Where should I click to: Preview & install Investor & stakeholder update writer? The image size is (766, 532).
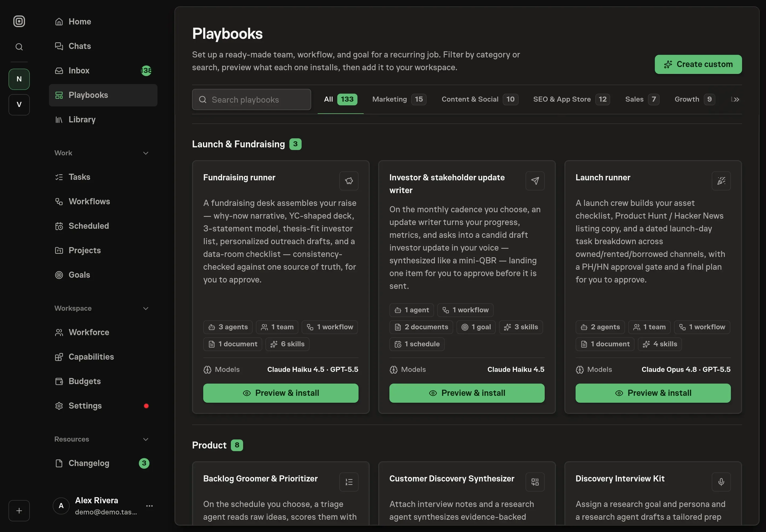point(467,393)
